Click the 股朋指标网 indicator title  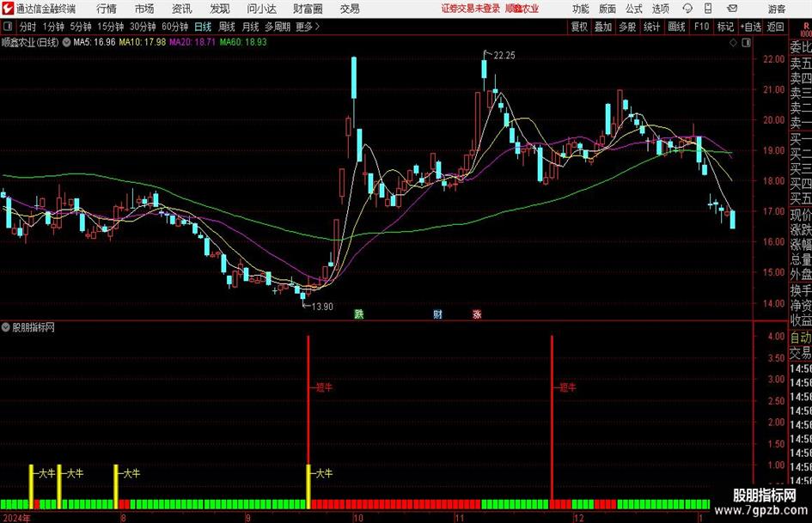coord(34,327)
